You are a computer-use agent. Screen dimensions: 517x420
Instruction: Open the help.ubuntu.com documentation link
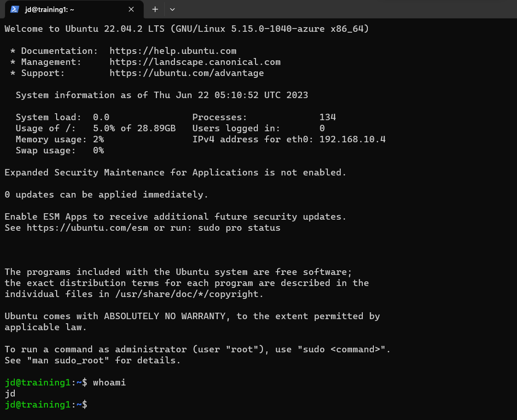(x=173, y=51)
